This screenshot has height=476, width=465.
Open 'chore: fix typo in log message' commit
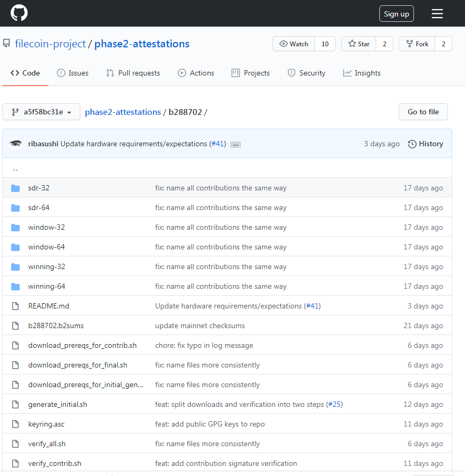pos(204,346)
